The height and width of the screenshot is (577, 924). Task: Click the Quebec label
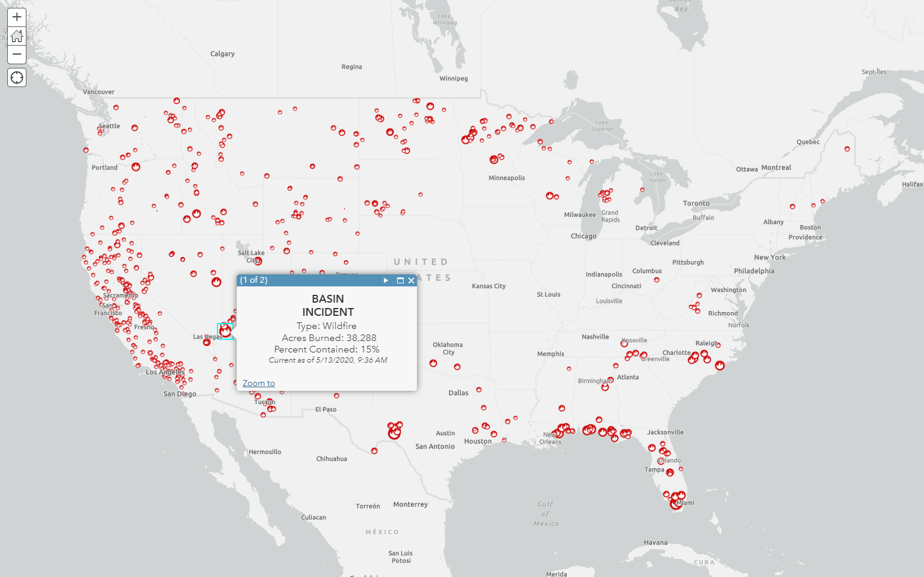coord(808,142)
